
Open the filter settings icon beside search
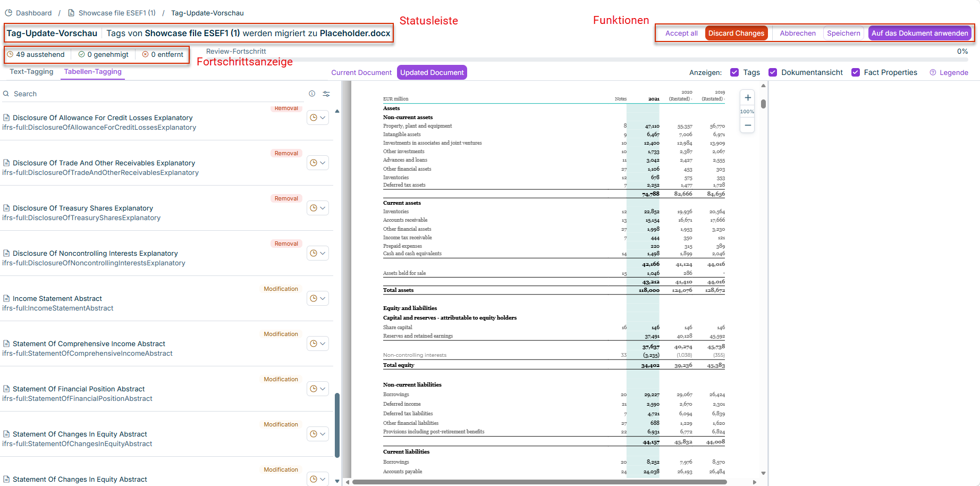click(x=326, y=94)
